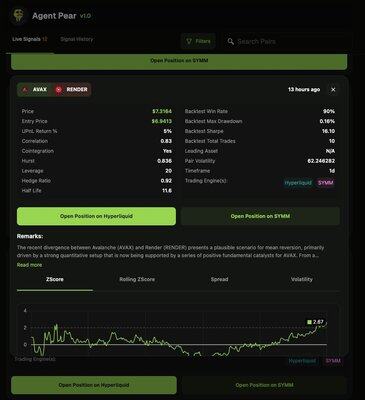Image resolution: width=365 pixels, height=400 pixels.
Task: Open Position on Hyperliquid for AVAX/RENDER
Action: pos(96,216)
